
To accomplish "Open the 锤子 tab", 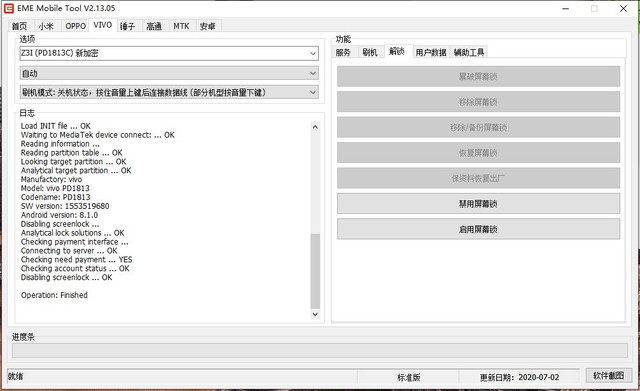I will (127, 26).
